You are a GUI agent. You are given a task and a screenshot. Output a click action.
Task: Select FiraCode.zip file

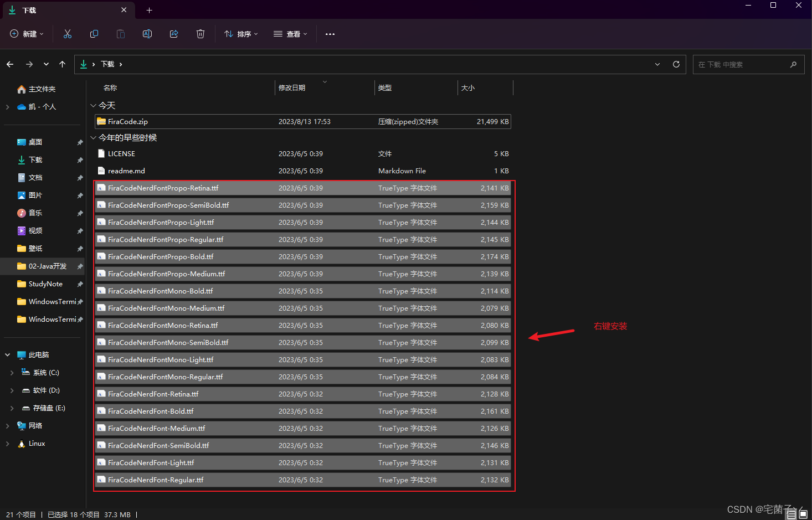pos(303,121)
